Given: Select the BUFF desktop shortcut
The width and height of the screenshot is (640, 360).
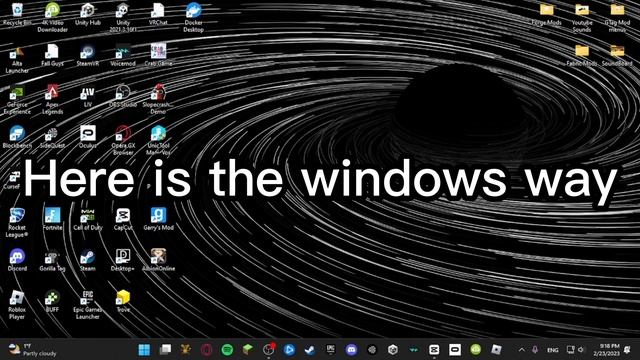Looking at the screenshot, I should 52,302.
